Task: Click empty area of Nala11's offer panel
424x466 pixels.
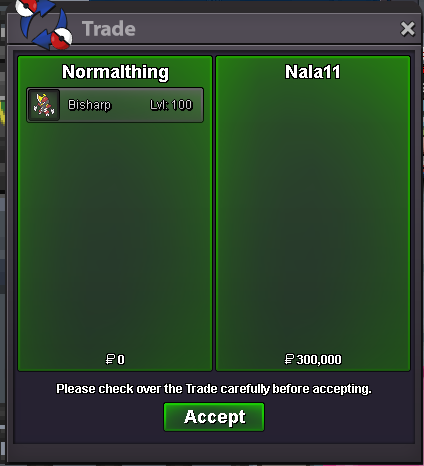Action: coord(313,217)
